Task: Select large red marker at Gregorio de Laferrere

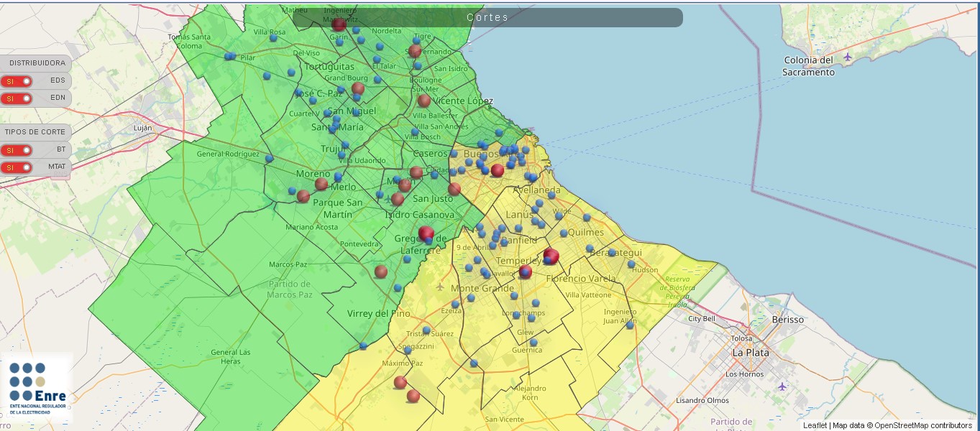Action: 426,233
